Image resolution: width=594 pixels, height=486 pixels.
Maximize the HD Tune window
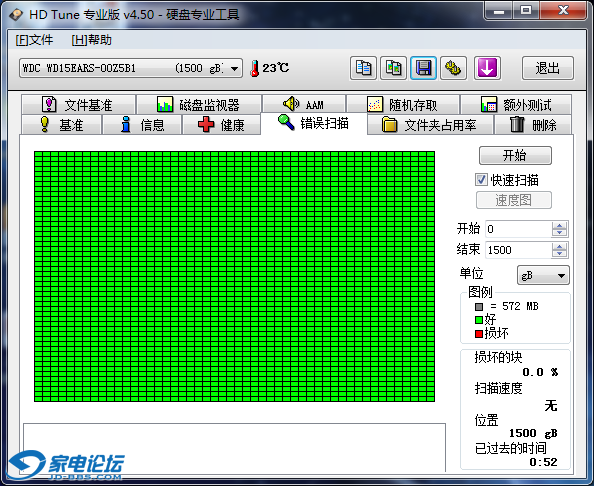tap(526, 11)
